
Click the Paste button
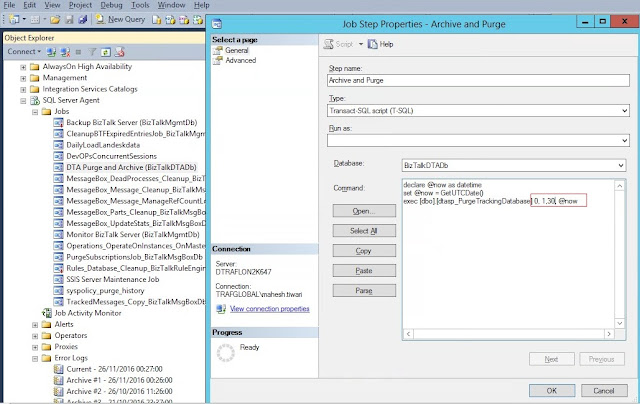point(364,271)
